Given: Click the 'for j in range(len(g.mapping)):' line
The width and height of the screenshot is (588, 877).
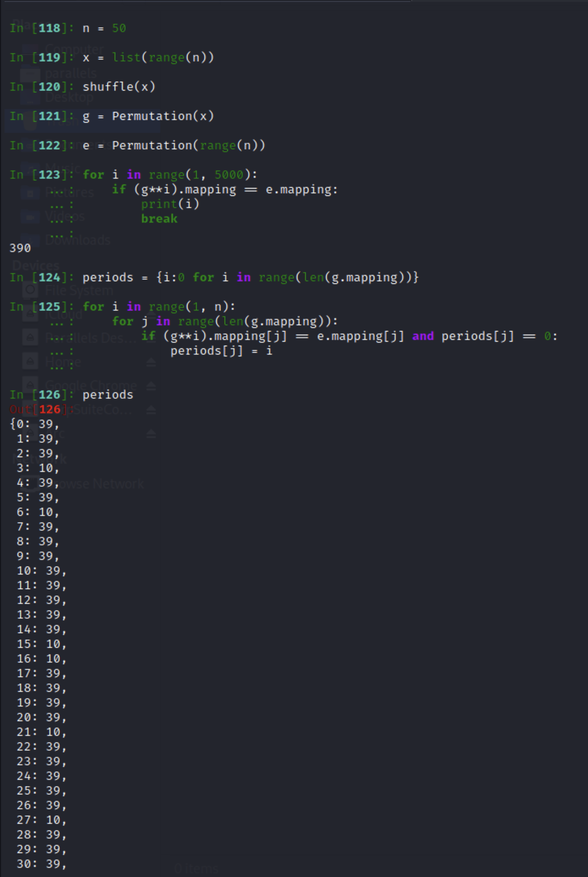Looking at the screenshot, I should [x=225, y=322].
